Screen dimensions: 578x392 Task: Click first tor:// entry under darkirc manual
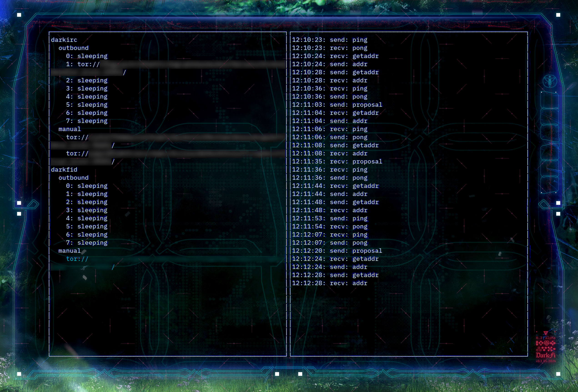click(x=168, y=141)
